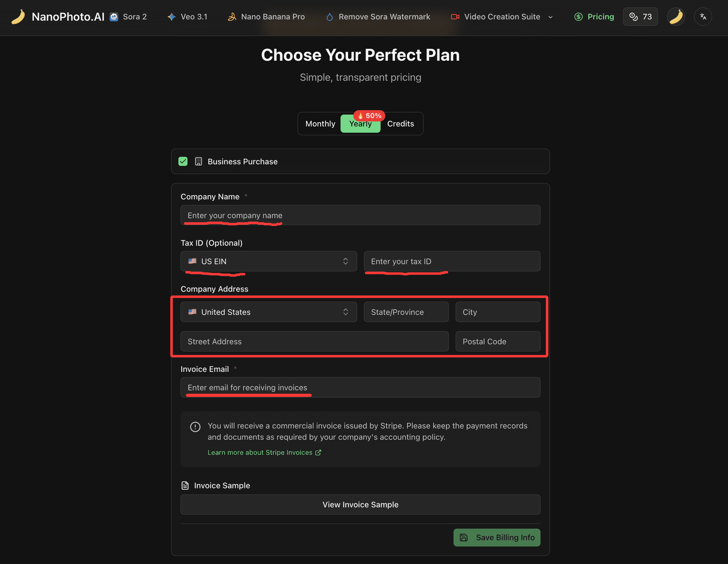Click the coins icon showing 73 credits
This screenshot has height=564, width=728.
click(x=634, y=16)
